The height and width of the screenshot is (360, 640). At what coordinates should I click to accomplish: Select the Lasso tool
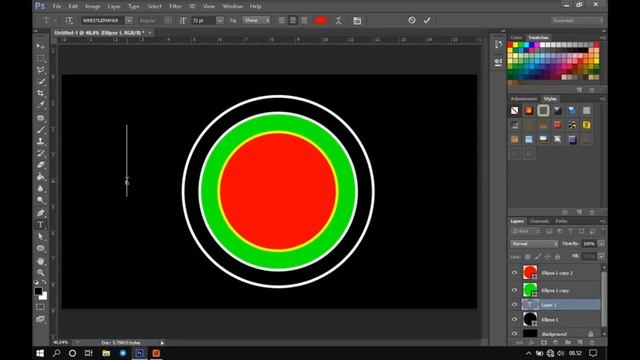(40, 70)
